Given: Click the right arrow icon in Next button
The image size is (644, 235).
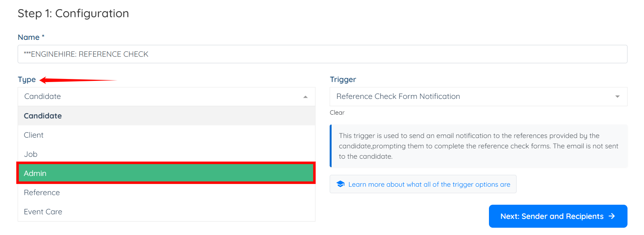Looking at the screenshot, I should pyautogui.click(x=612, y=216).
